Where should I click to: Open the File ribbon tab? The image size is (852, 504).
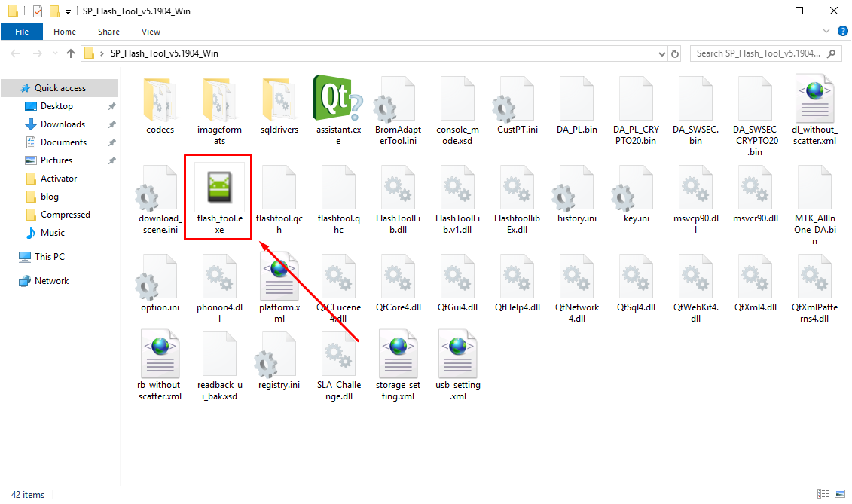pyautogui.click(x=22, y=32)
